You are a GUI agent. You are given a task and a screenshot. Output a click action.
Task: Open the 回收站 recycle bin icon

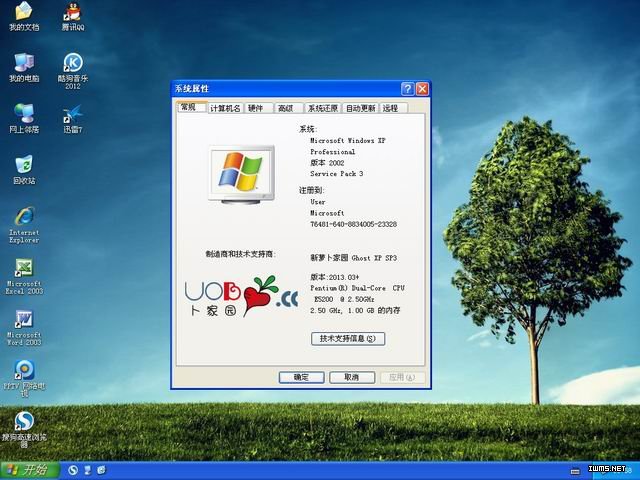(24, 169)
